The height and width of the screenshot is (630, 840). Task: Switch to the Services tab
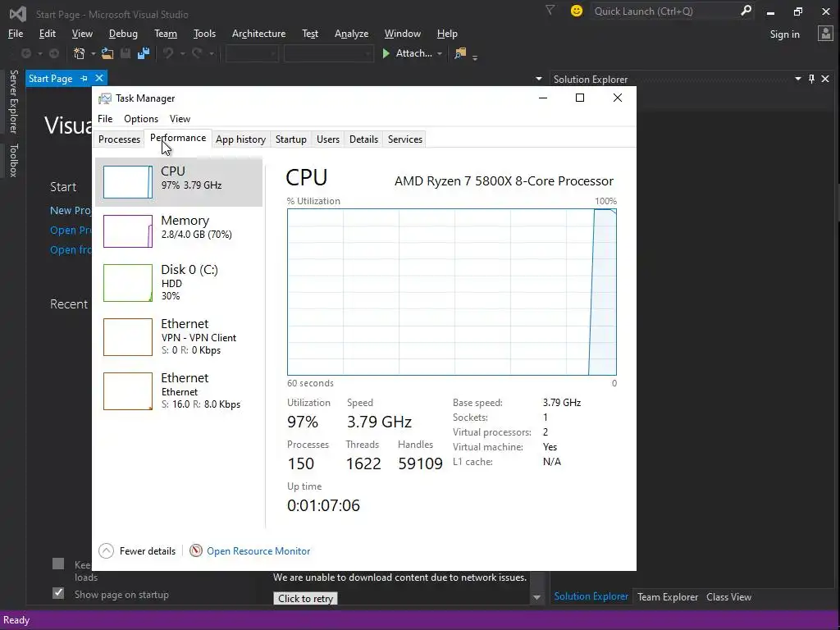coord(405,139)
